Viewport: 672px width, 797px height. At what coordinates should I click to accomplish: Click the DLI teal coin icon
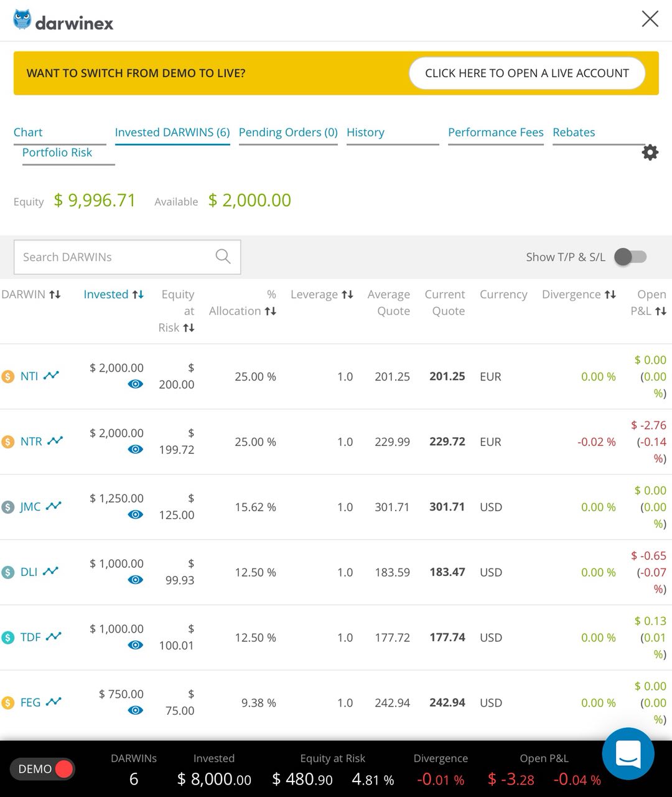7,573
